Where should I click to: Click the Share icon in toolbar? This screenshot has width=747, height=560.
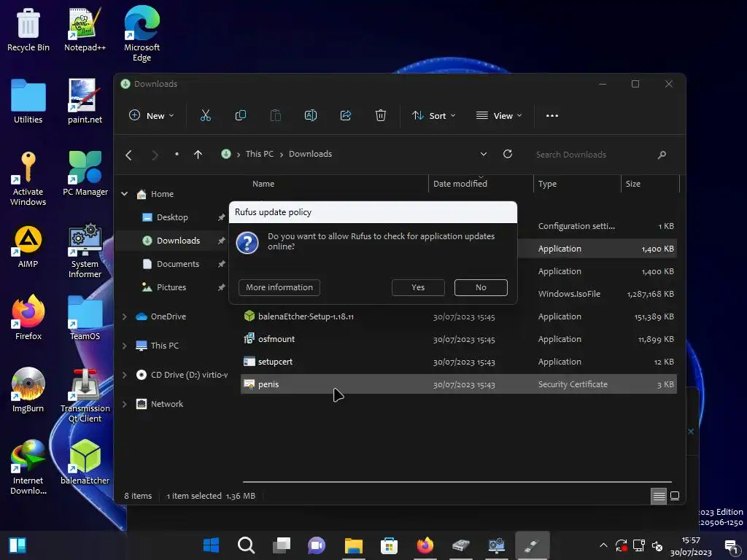coord(345,115)
